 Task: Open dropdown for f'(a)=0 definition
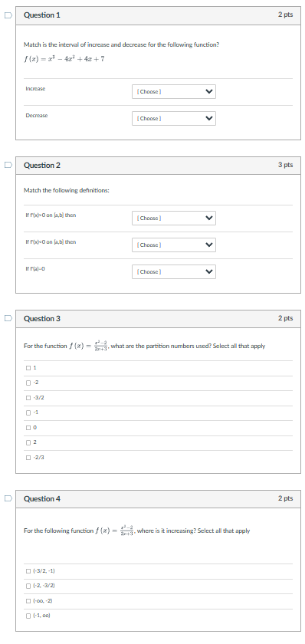coord(174,272)
